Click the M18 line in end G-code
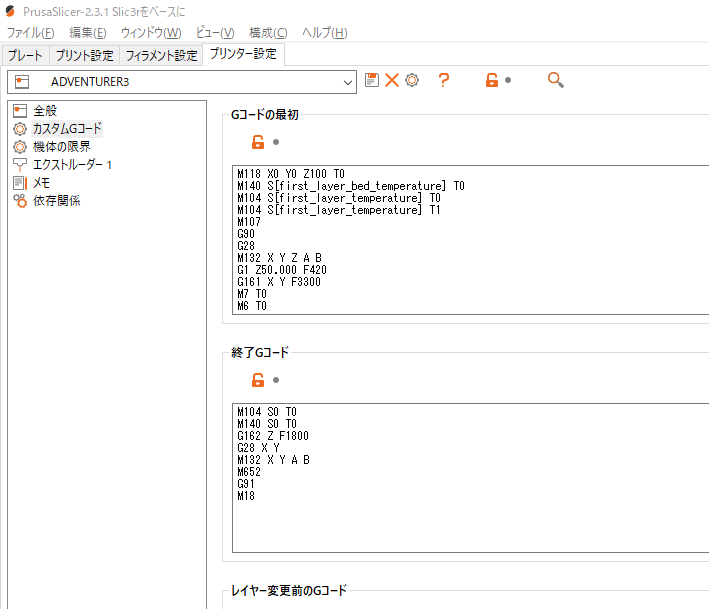The height and width of the screenshot is (609, 709). point(246,496)
